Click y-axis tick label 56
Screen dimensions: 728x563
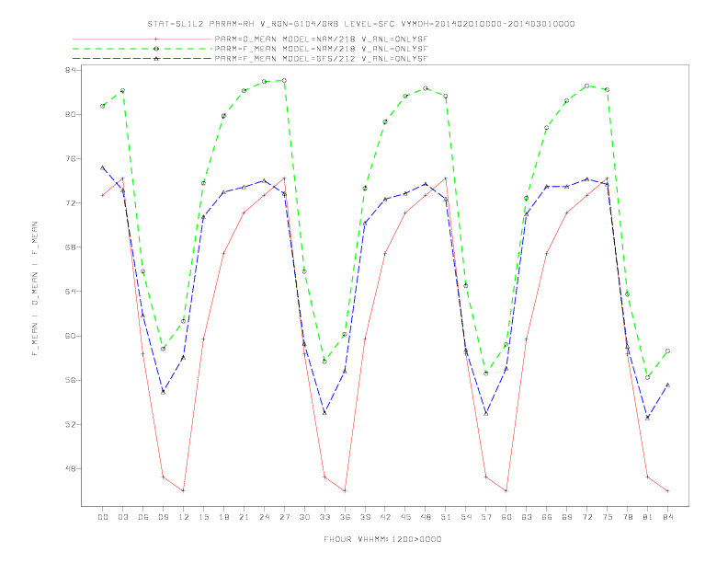pyautogui.click(x=71, y=380)
